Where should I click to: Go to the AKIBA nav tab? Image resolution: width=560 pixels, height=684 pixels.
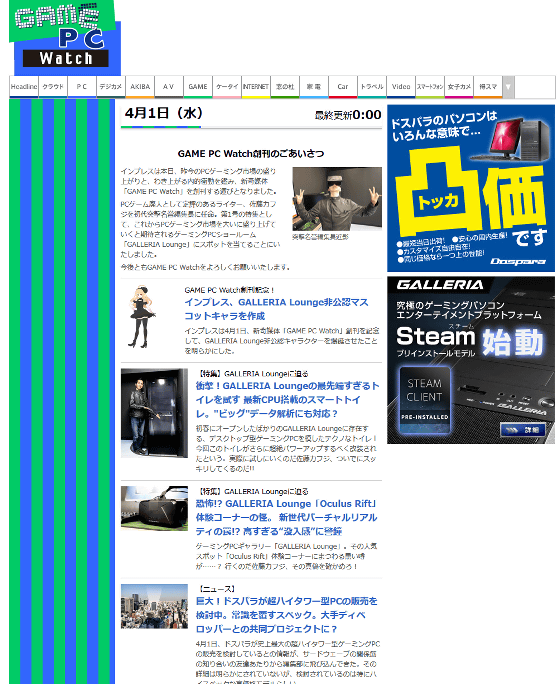[140, 87]
